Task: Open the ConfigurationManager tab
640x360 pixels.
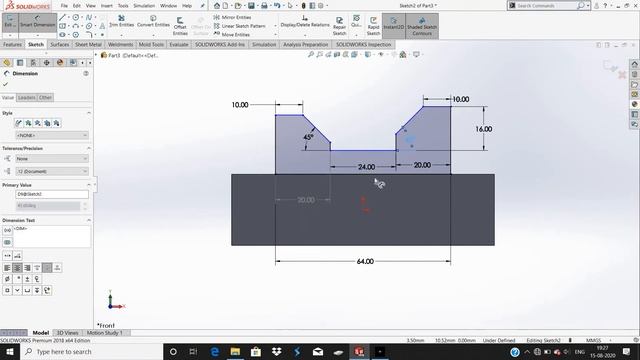Action: click(33, 62)
